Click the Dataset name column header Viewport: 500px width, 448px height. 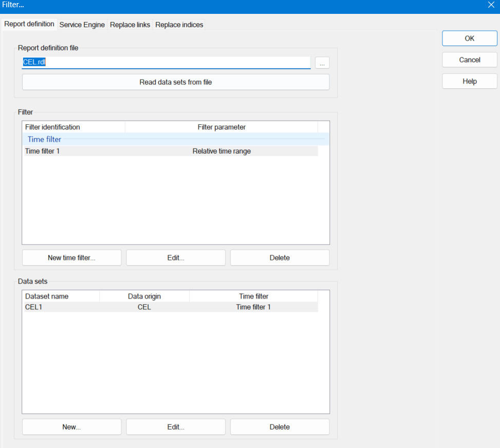pos(61,296)
